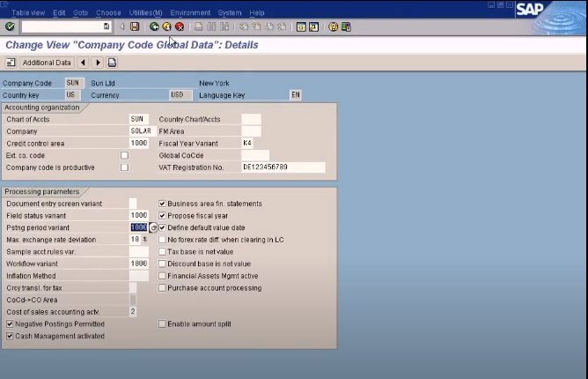Viewport: 588px width, 379px height.
Task: Open the Environment menu
Action: coord(190,12)
